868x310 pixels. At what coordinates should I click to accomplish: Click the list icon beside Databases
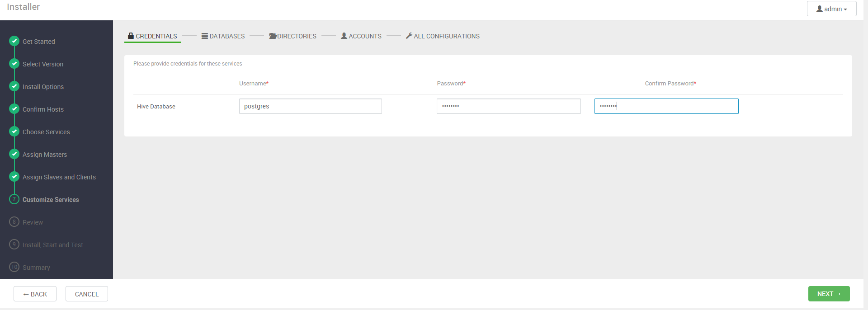tap(205, 36)
